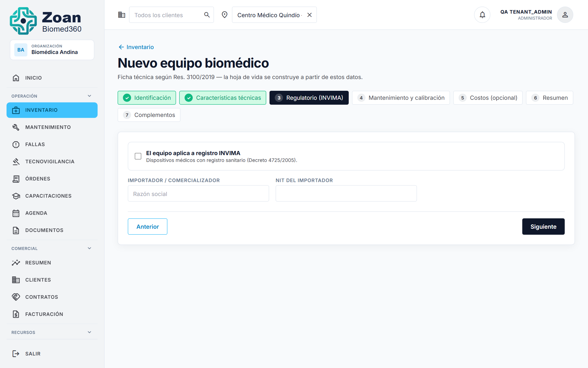Click the magnifier search icon
Viewport: 588px width, 368px height.
tap(207, 15)
